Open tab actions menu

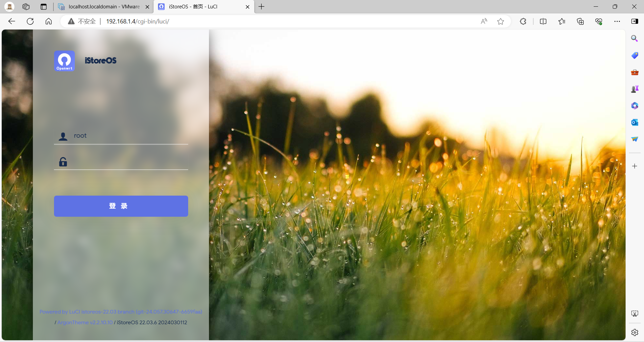point(44,7)
